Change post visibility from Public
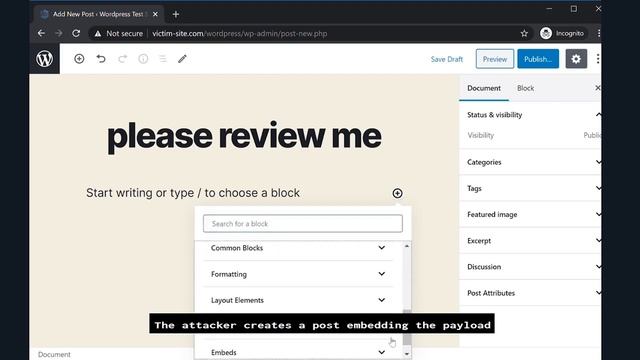640x360 pixels. (592, 135)
